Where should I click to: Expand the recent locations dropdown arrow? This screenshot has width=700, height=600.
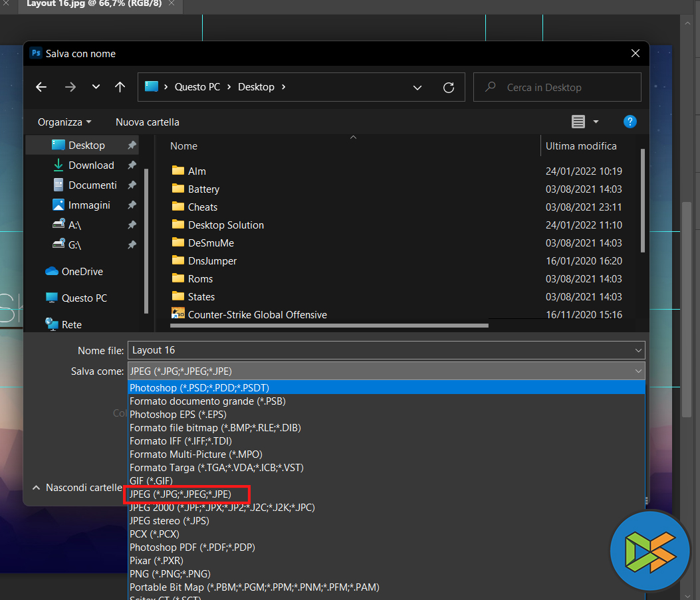96,87
